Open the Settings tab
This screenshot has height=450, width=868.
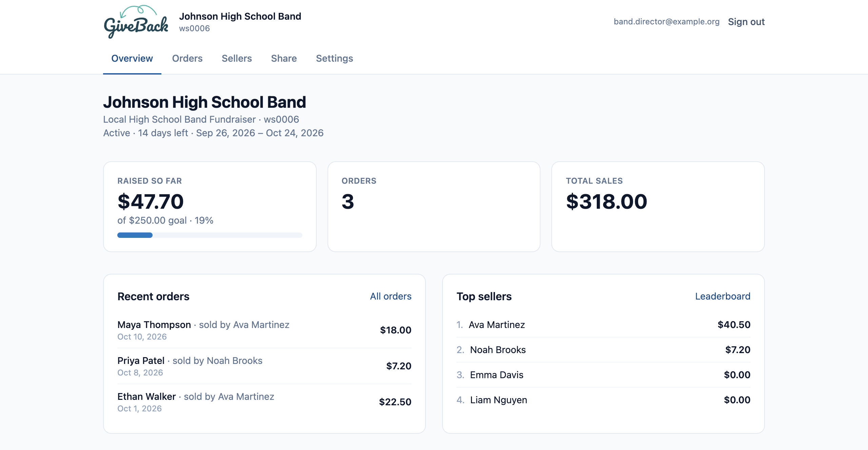[x=334, y=58]
